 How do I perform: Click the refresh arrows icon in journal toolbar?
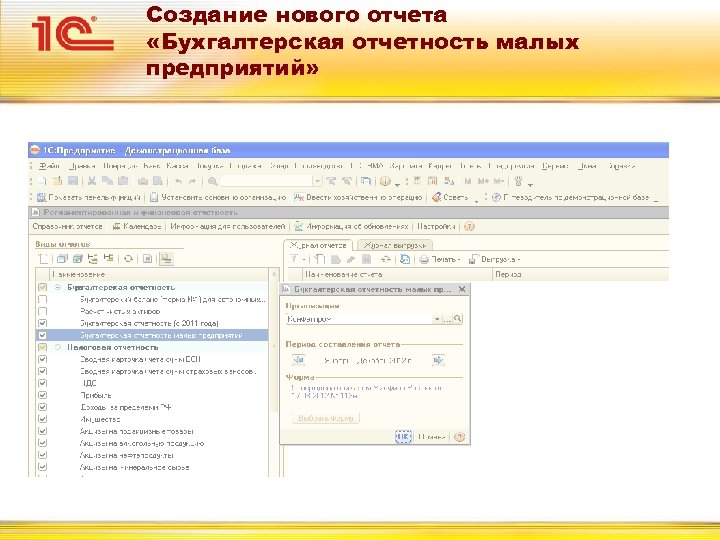tap(386, 259)
